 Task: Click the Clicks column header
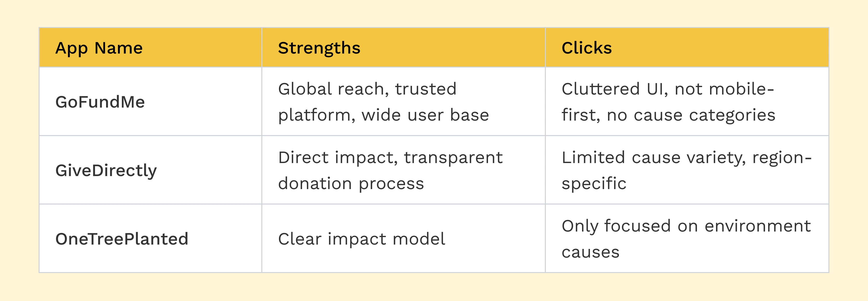[586, 48]
